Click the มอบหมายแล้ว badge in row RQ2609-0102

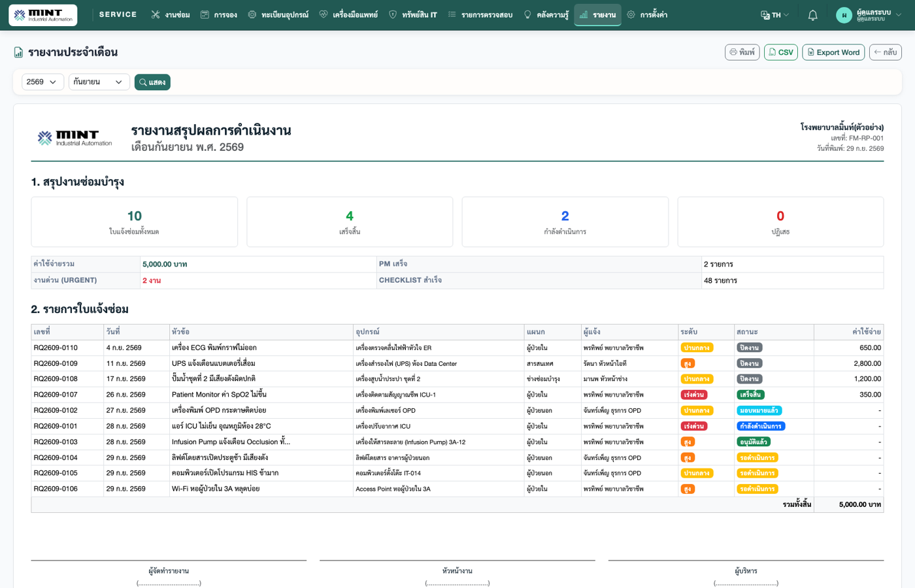759,410
